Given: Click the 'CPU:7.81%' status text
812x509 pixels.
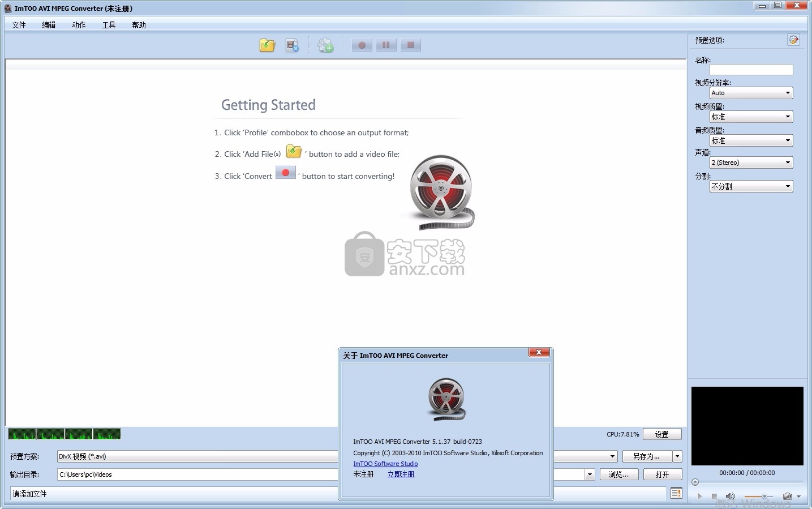Looking at the screenshot, I should point(622,434).
